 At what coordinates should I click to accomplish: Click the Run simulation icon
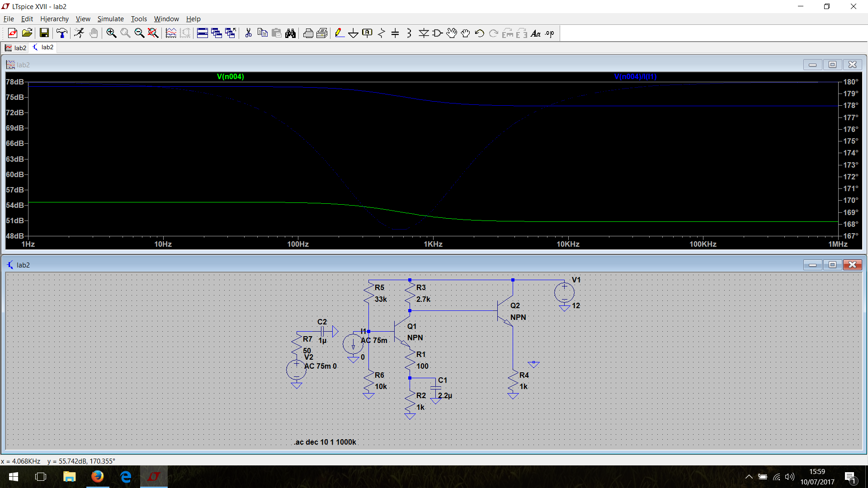(79, 33)
